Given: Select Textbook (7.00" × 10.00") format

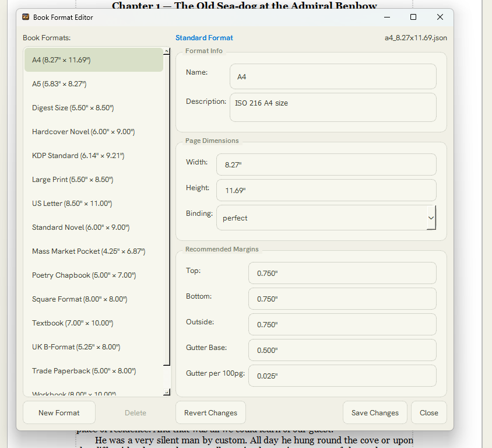Looking at the screenshot, I should tap(94, 323).
